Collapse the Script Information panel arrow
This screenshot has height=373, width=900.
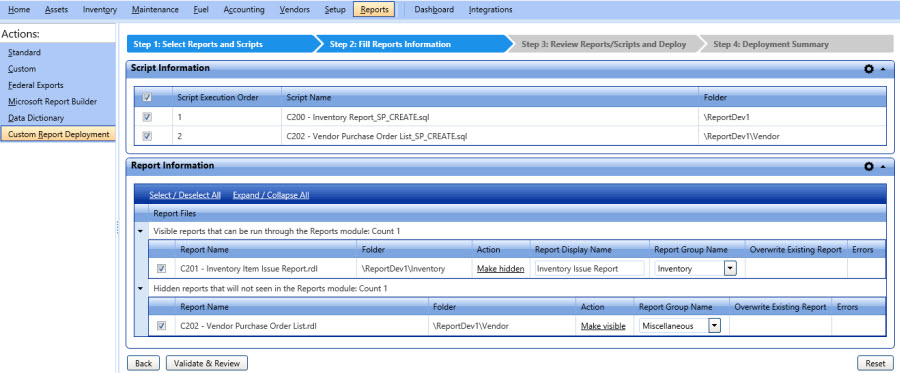click(x=883, y=69)
